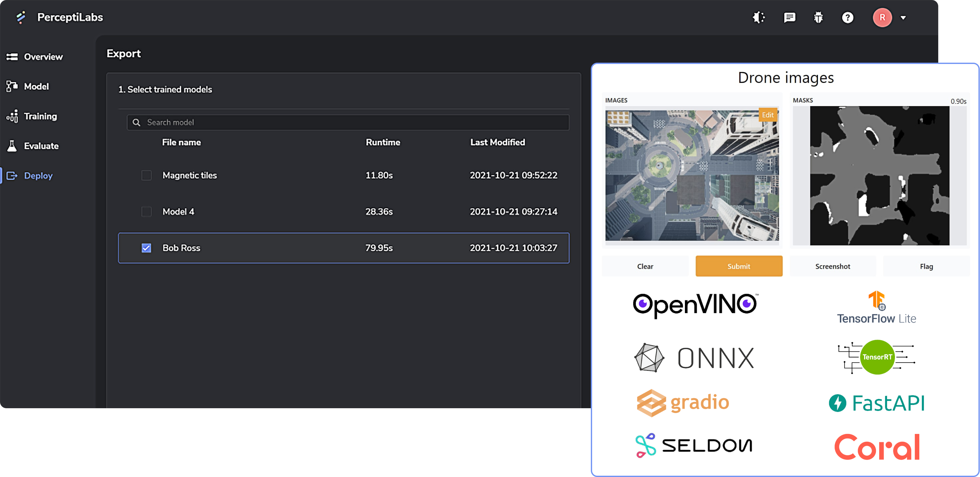980x477 pixels.
Task: Click the orange Submit button
Action: point(739,266)
